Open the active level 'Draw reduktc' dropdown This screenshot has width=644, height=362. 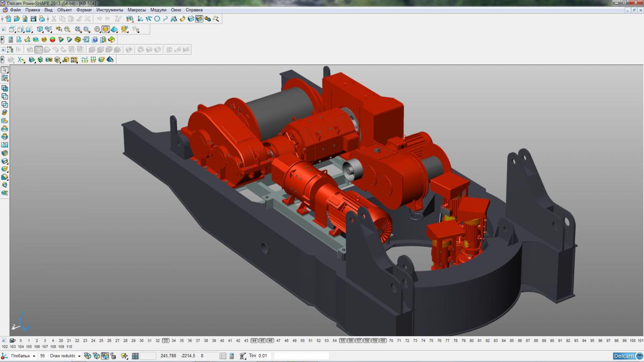pos(79,356)
